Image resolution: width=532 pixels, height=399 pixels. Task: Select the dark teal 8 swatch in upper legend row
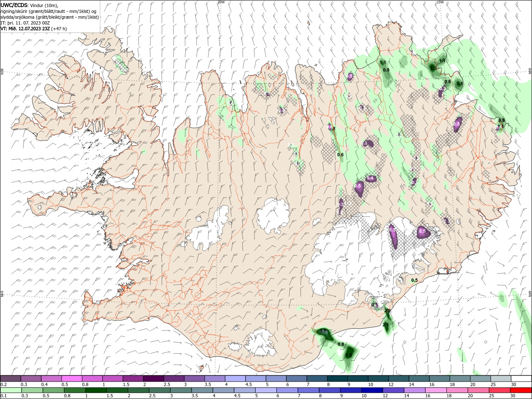click(x=337, y=379)
